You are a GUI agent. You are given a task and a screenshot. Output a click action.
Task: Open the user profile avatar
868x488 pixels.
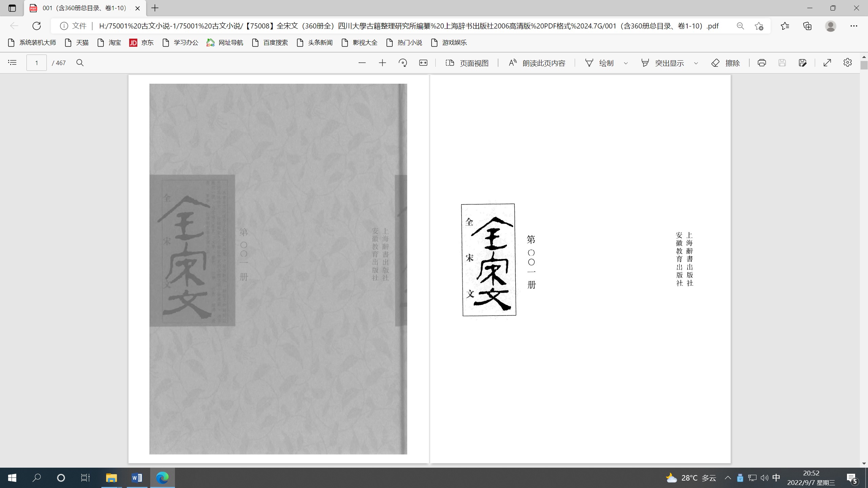click(x=831, y=26)
